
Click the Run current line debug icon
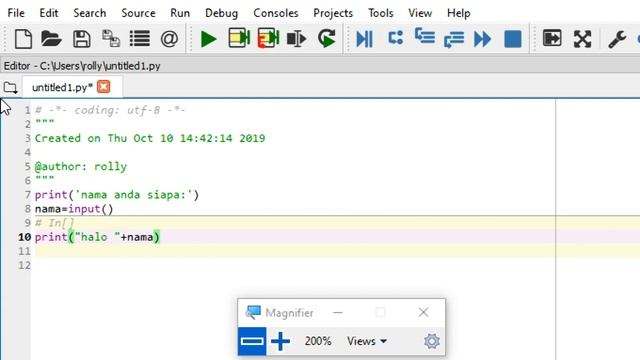pyautogui.click(x=396, y=38)
